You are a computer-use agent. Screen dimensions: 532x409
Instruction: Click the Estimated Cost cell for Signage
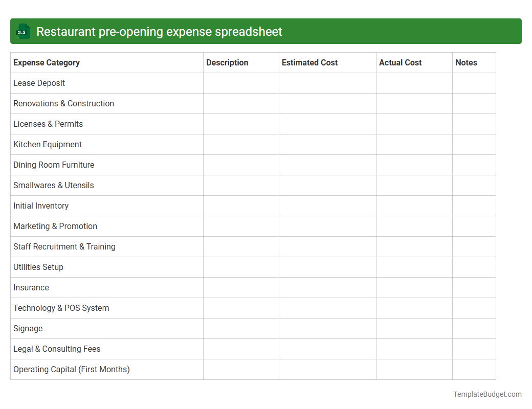point(327,328)
